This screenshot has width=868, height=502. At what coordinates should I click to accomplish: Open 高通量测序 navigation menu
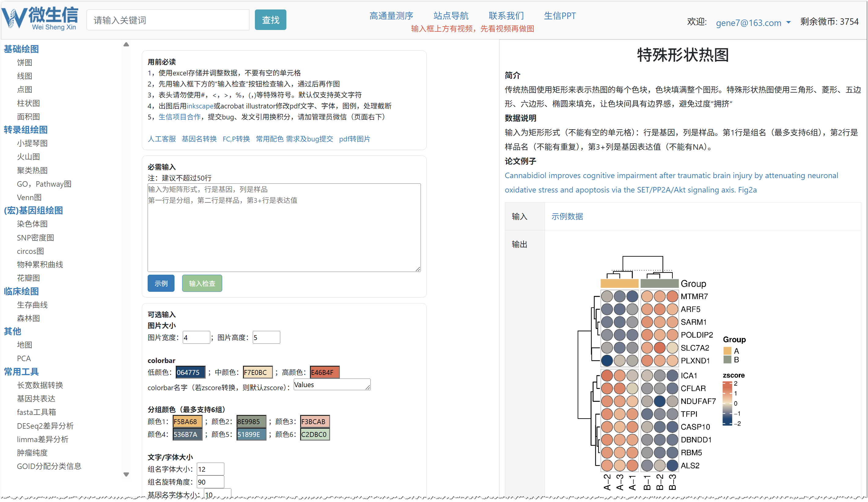391,16
